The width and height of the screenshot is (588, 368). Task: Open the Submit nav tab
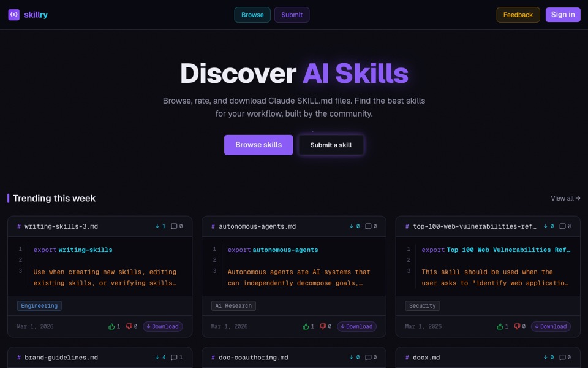[x=292, y=15]
